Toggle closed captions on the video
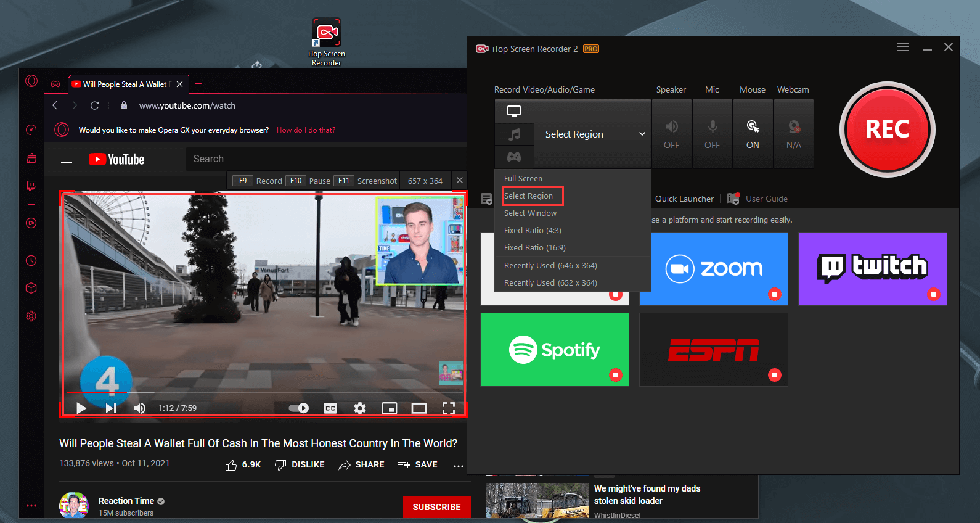The image size is (980, 523). point(330,408)
